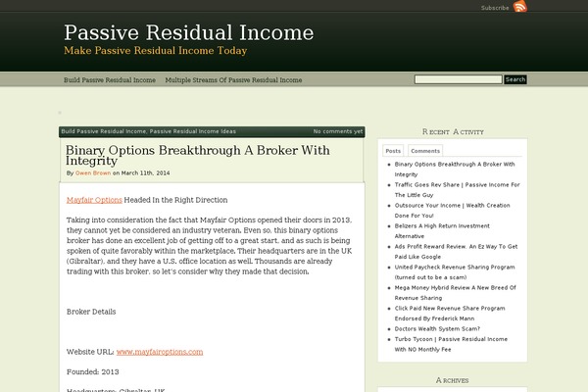
Task: Click the Archives heading
Action: coord(452,381)
